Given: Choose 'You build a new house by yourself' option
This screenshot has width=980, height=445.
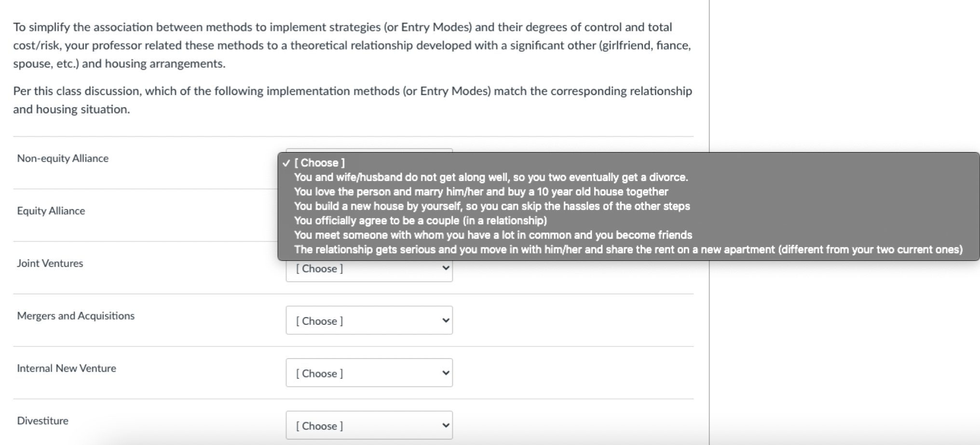Looking at the screenshot, I should coord(492,206).
